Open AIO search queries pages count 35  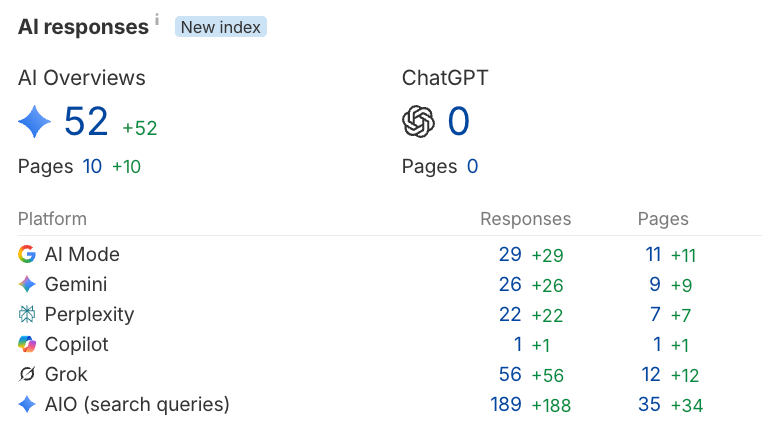(649, 404)
